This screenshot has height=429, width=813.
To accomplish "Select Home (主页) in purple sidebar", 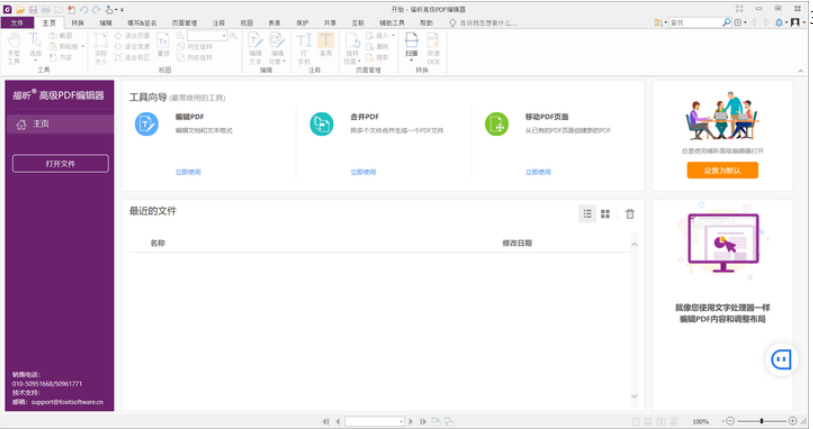I will (x=60, y=124).
